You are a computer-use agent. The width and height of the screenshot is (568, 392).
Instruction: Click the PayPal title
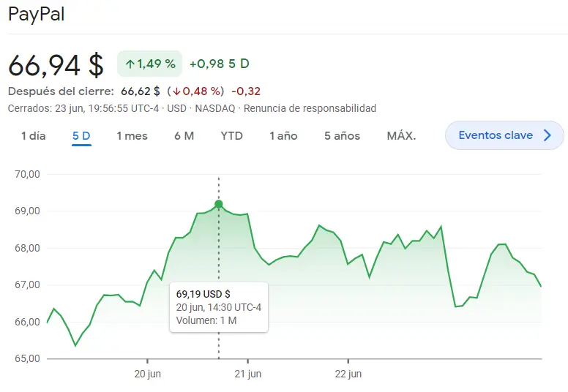pos(36,15)
